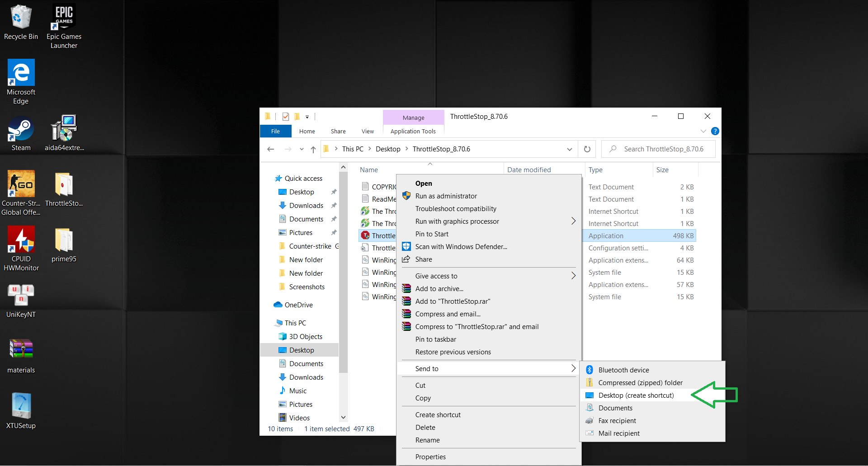Select the CPUID HWMonitor desktop icon
Viewport: 868px width, 466px height.
coord(21,249)
